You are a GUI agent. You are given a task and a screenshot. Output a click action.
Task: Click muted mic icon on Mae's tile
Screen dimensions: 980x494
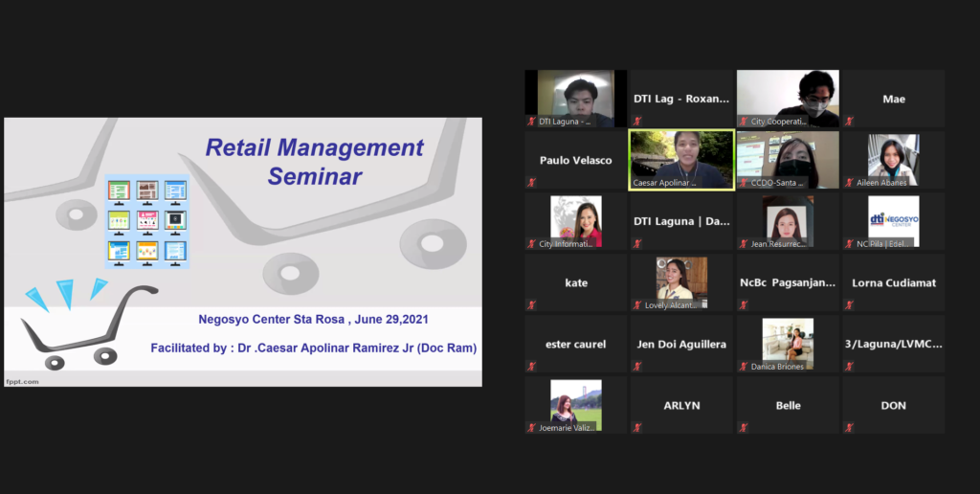pyautogui.click(x=848, y=122)
